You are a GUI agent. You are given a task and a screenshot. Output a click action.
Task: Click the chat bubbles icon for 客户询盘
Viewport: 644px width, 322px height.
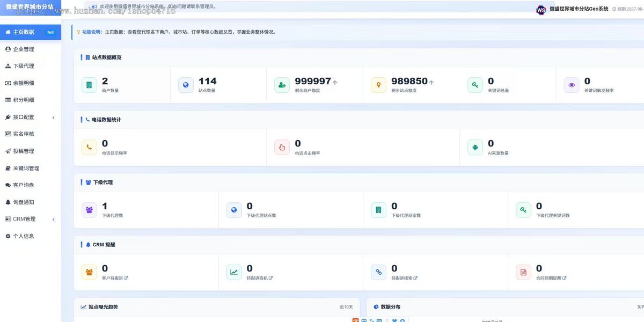[8, 185]
